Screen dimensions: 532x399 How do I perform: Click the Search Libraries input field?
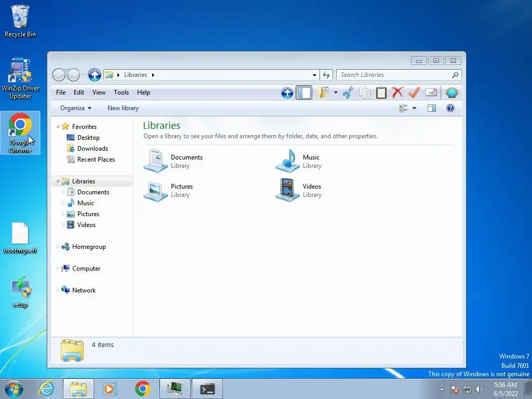coord(395,75)
